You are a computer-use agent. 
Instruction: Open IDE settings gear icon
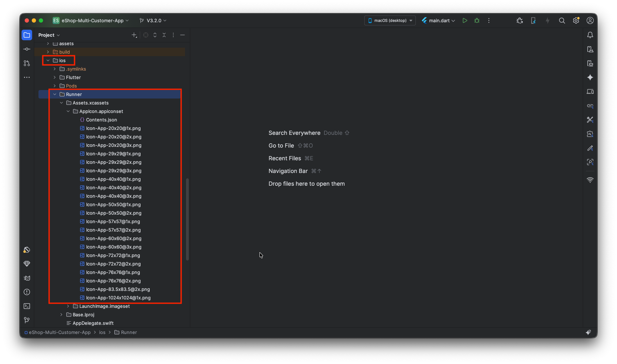pyautogui.click(x=576, y=21)
